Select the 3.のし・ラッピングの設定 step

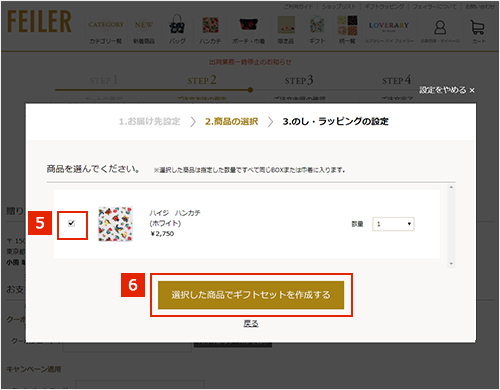(x=335, y=121)
